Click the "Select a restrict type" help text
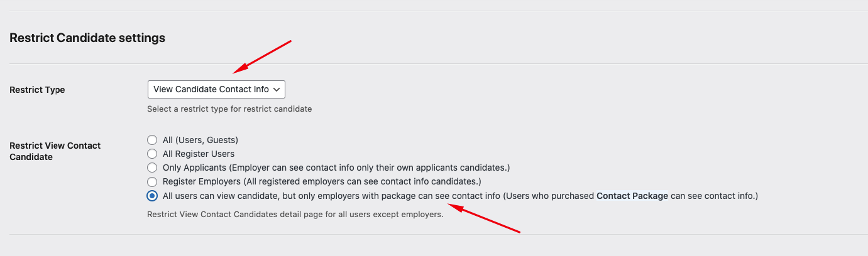This screenshot has width=868, height=256. pyautogui.click(x=229, y=109)
